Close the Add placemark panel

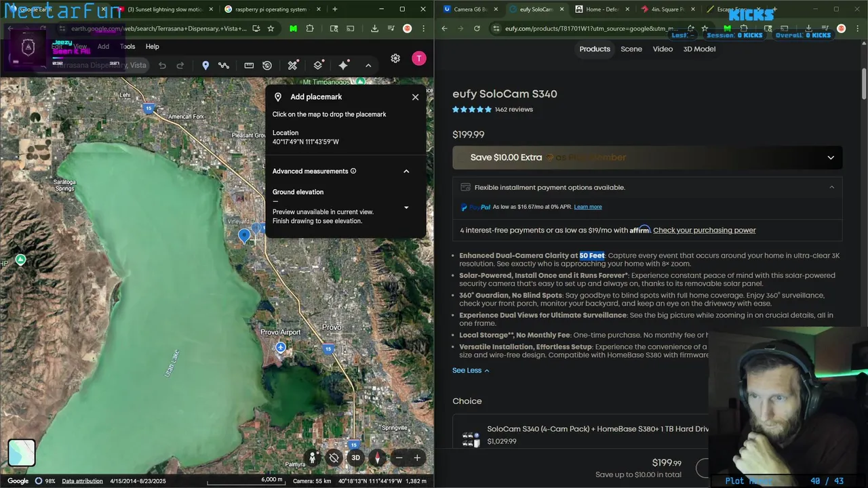pos(415,97)
